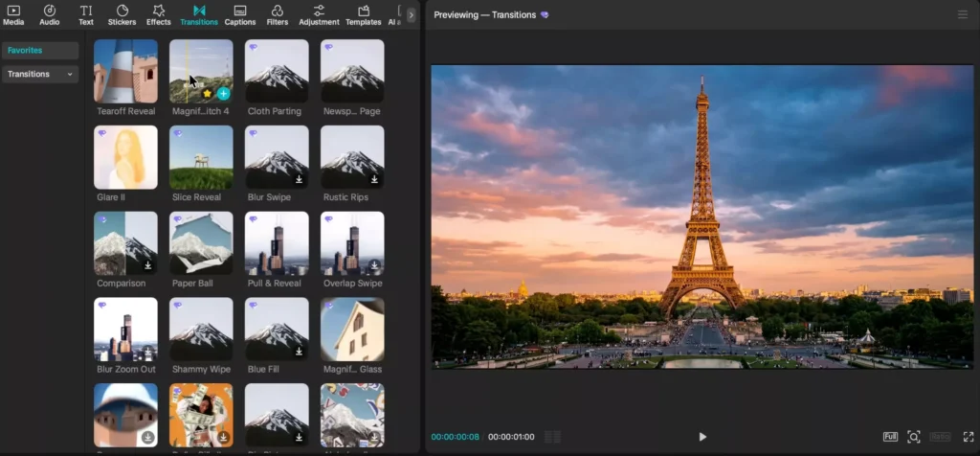Select the Pull & Reveal transition

[x=277, y=243]
